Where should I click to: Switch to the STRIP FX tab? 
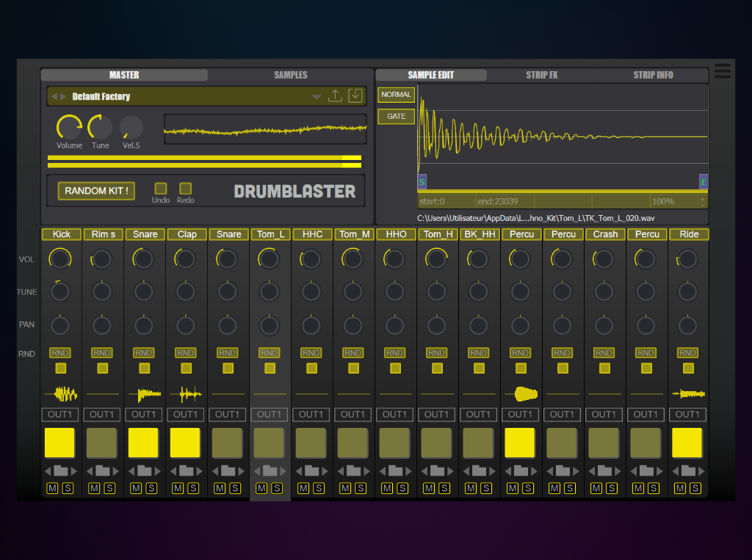(x=542, y=75)
